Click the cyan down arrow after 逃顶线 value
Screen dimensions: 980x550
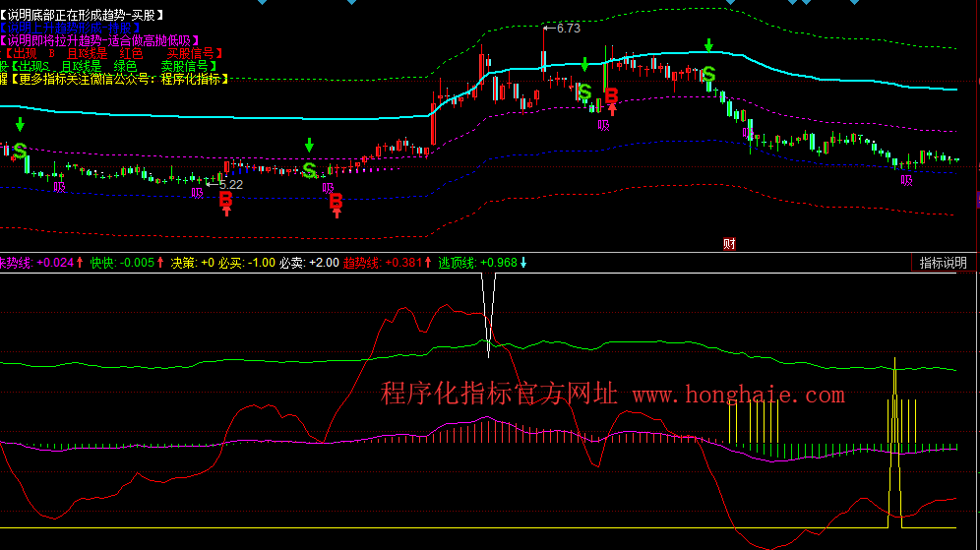(x=523, y=263)
